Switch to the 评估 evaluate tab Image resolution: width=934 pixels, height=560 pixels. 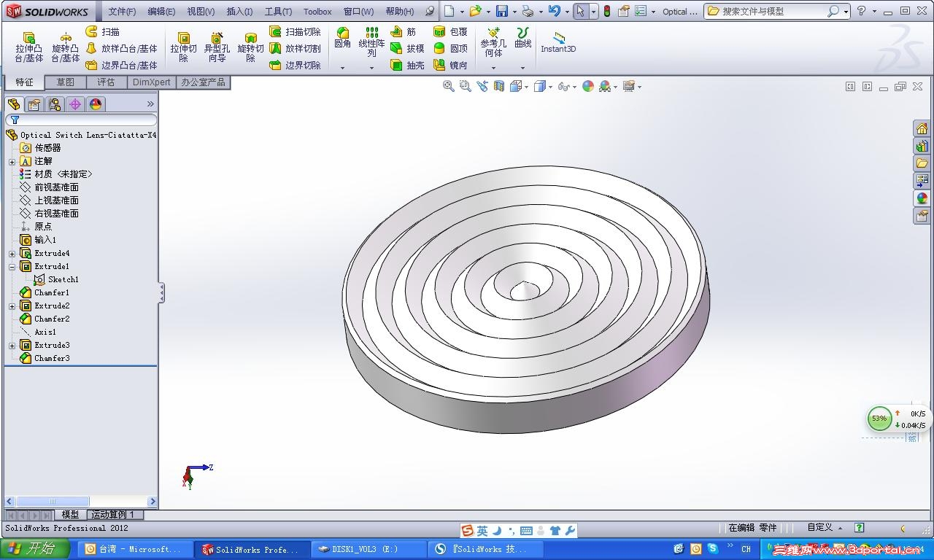click(106, 82)
